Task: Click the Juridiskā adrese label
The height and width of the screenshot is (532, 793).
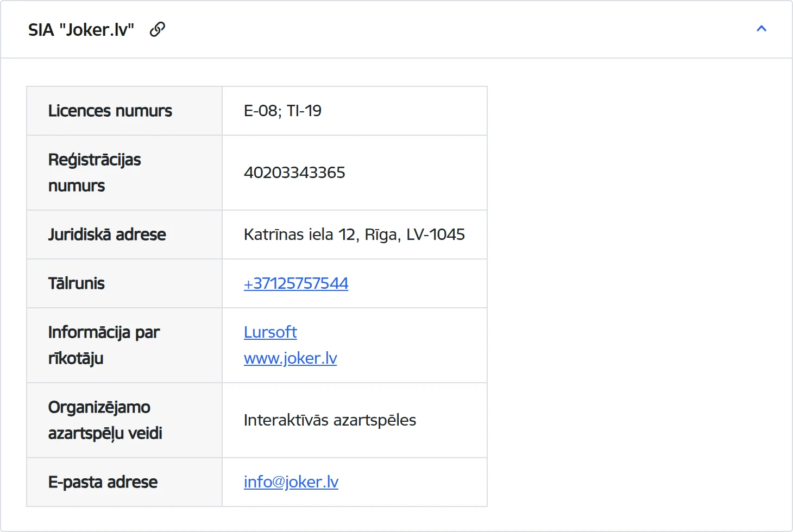Action: coord(107,235)
